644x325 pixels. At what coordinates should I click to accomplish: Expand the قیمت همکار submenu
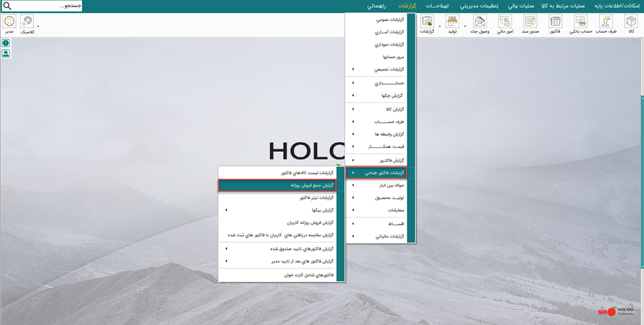[376, 147]
